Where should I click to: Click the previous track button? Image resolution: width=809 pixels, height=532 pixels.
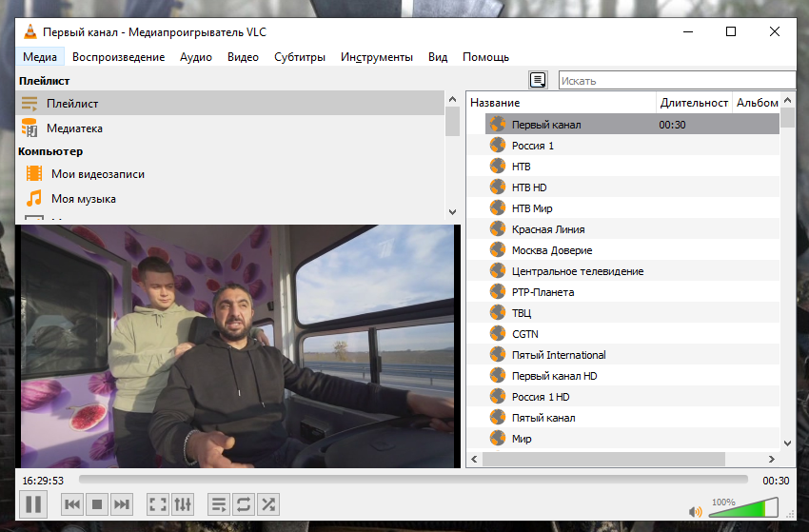pos(72,504)
